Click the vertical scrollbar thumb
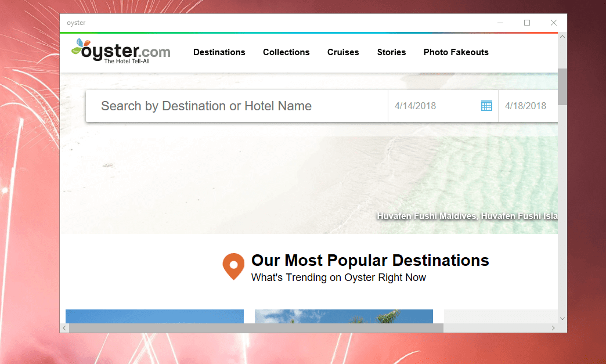The height and width of the screenshot is (364, 606). pyautogui.click(x=562, y=87)
